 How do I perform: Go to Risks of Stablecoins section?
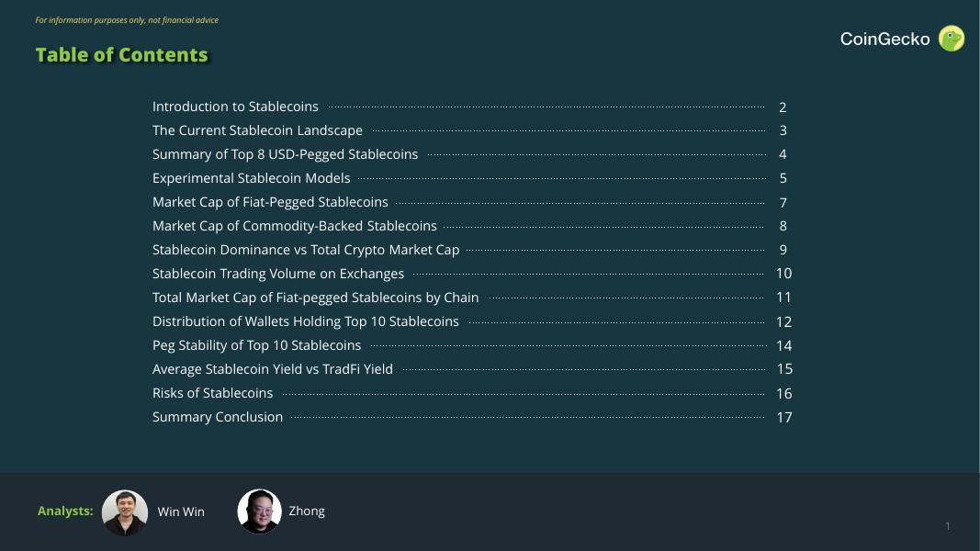[212, 393]
